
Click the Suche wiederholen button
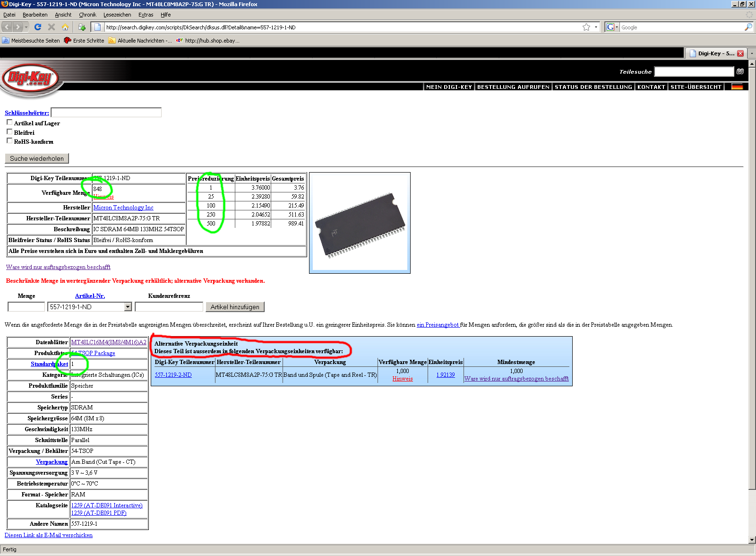[x=37, y=158]
